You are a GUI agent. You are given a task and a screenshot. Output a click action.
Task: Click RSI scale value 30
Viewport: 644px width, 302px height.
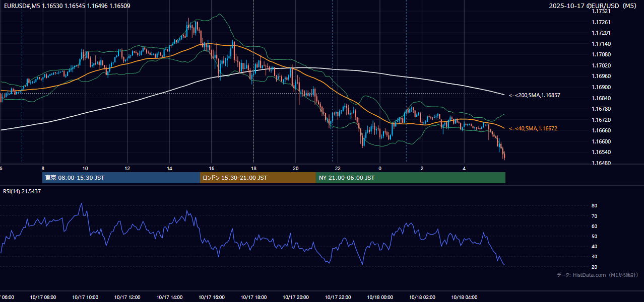click(x=595, y=256)
